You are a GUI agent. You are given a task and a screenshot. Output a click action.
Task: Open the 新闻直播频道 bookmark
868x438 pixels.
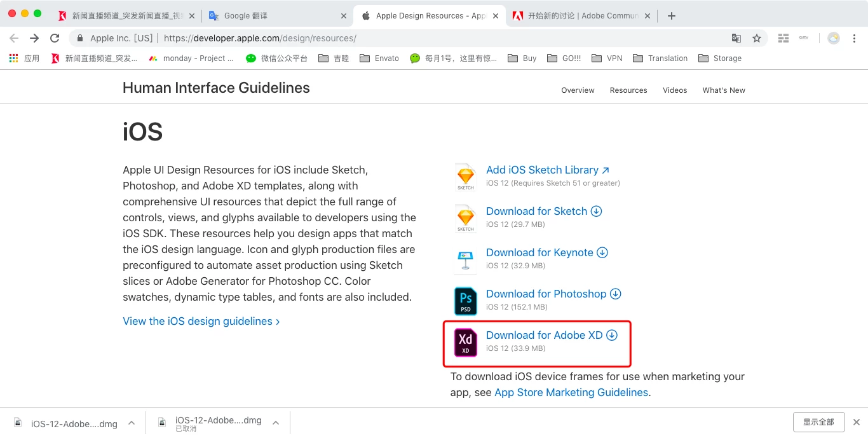tap(94, 58)
